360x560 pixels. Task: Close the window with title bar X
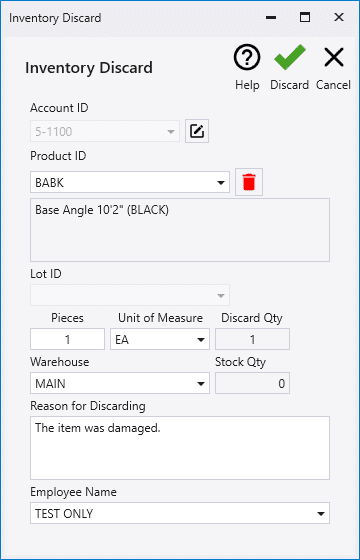(x=339, y=17)
